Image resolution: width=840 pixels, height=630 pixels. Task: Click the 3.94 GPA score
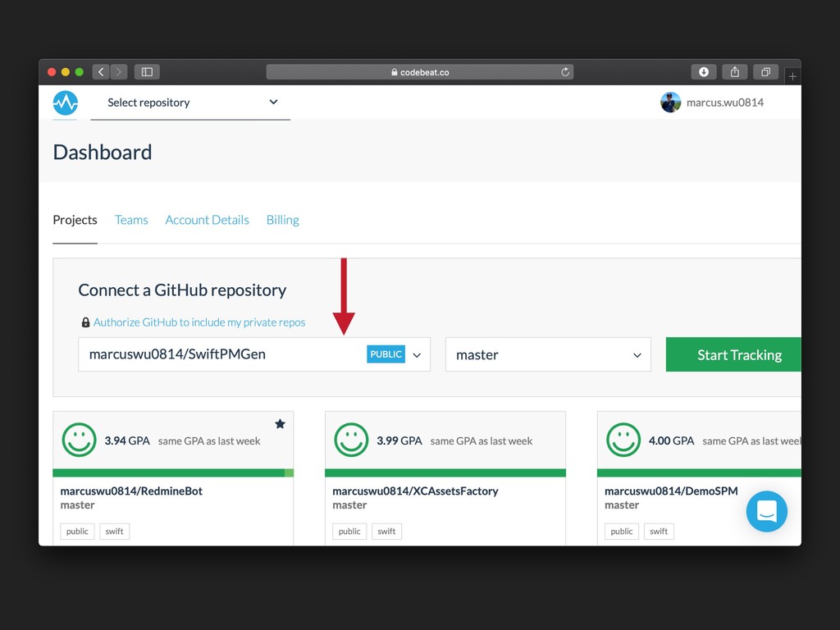(x=127, y=441)
